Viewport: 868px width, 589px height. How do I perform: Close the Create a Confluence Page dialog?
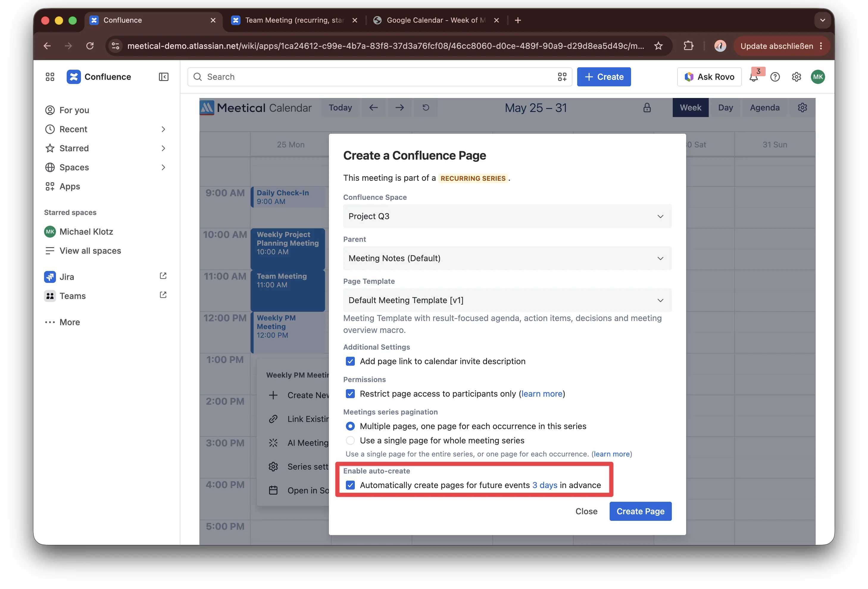[x=586, y=512]
